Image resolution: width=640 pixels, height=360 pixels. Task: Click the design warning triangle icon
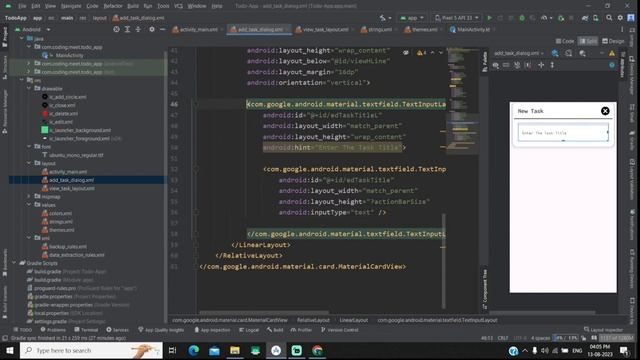coord(612,53)
